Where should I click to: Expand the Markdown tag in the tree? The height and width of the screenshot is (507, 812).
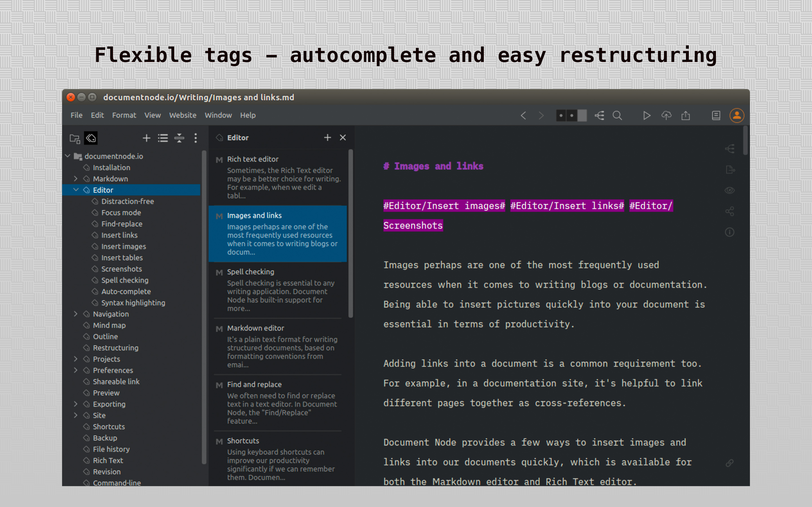(x=76, y=179)
